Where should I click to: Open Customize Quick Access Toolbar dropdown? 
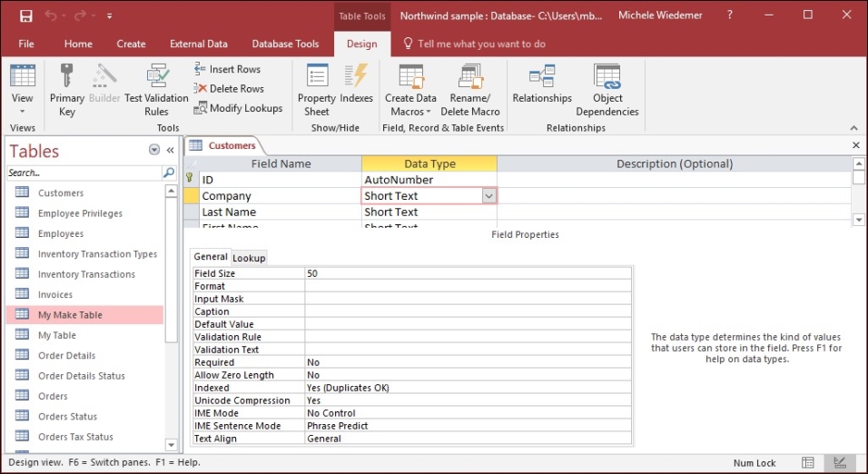tap(109, 16)
